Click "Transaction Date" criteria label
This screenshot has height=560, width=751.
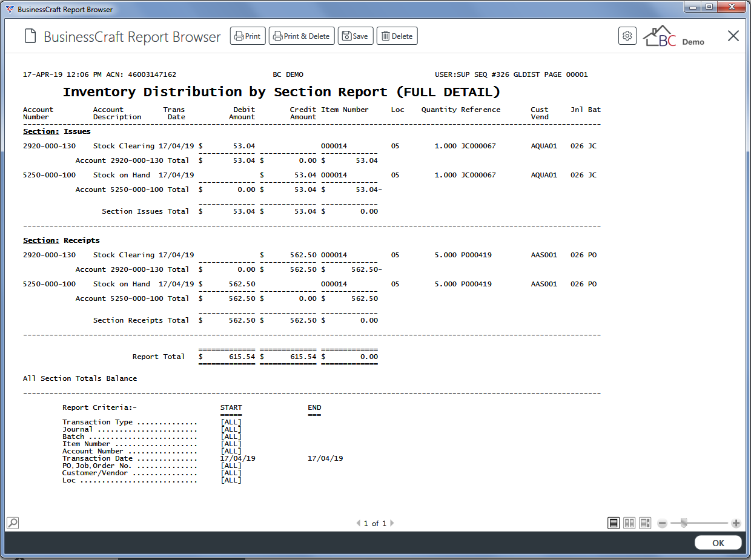98,458
